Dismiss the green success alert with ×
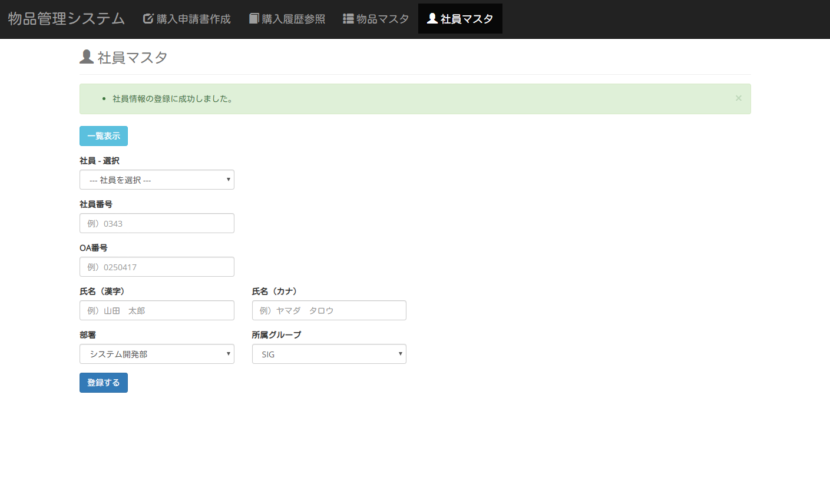 [738, 98]
